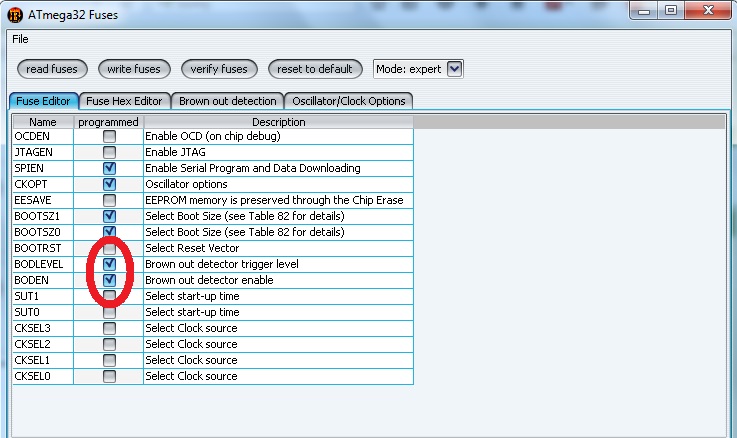The image size is (737, 438).
Task: Open the Brown out detection tab
Action: [228, 101]
